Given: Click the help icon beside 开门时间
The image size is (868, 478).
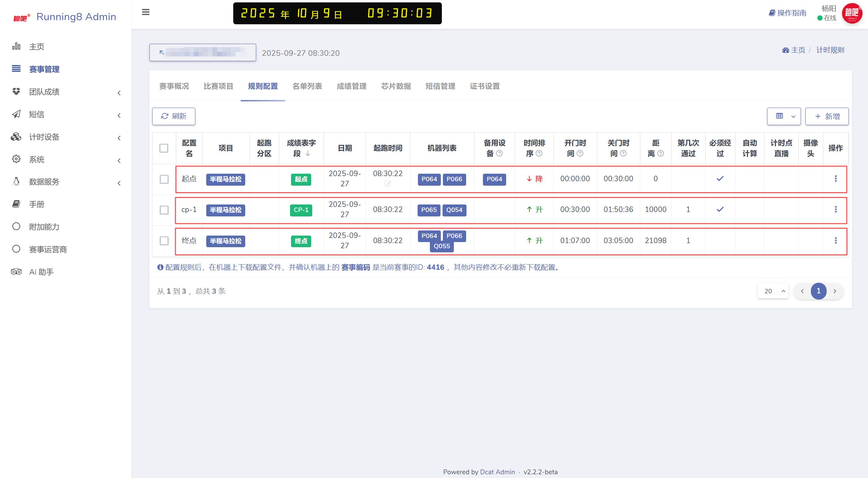Looking at the screenshot, I should pos(580,154).
